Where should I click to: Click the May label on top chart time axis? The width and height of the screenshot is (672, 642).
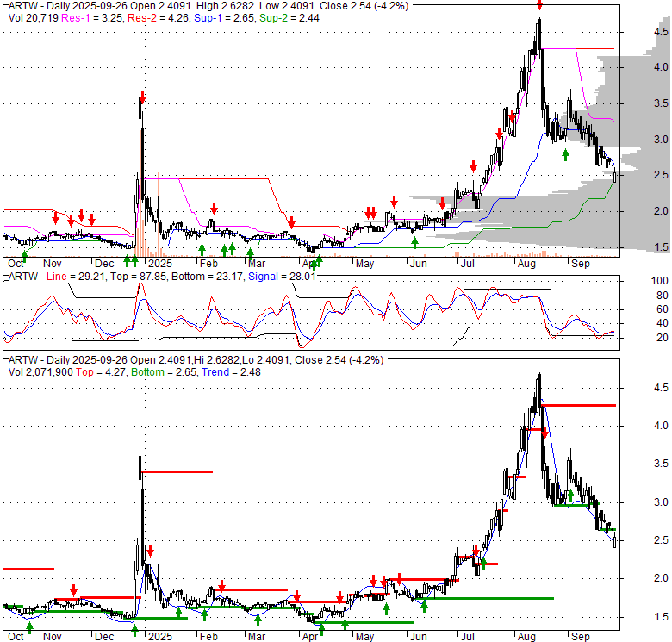[364, 264]
